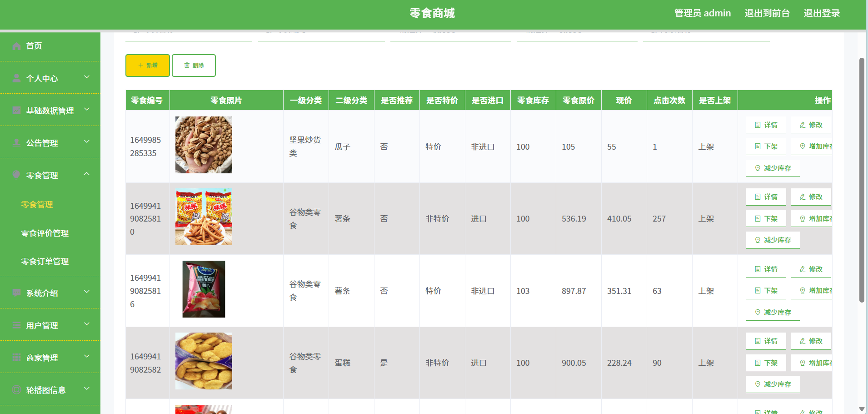
Task: Expand the 用户管理 chevron arrow
Action: 87,324
